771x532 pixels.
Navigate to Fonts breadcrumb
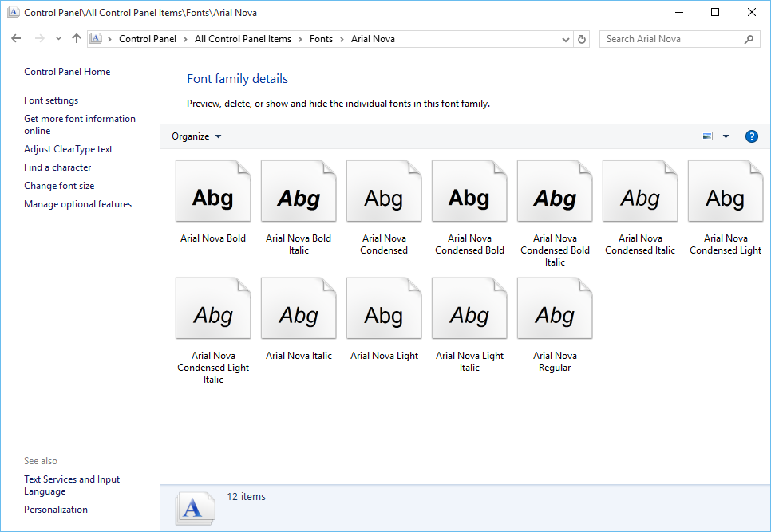[x=321, y=39]
